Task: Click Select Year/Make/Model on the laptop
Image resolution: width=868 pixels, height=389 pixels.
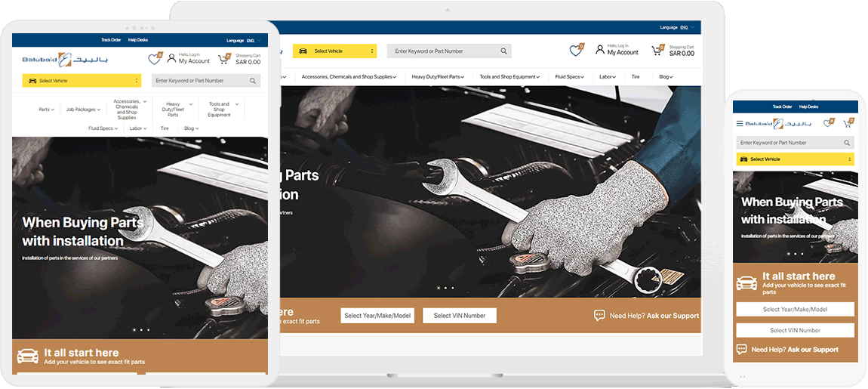Action: [377, 316]
